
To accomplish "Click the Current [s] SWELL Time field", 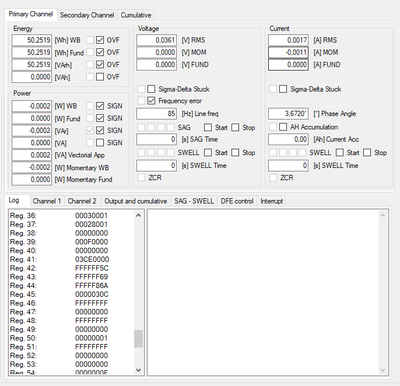I will click(288, 165).
